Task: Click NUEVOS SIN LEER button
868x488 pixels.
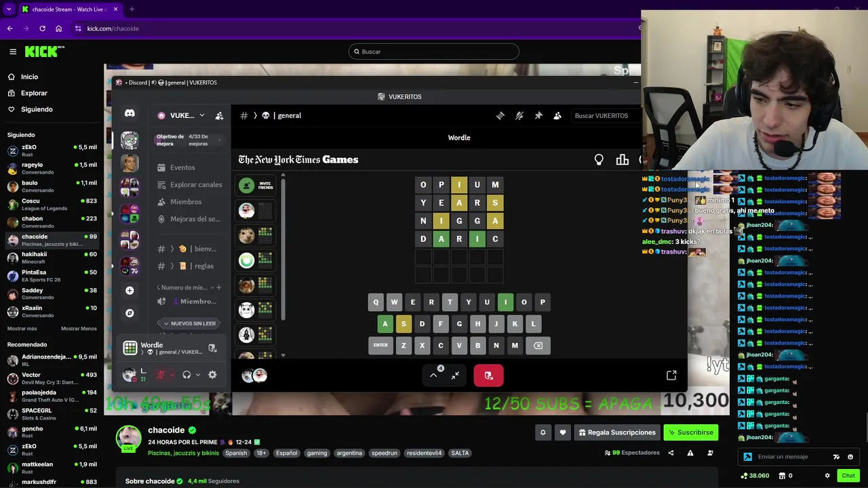Action: pos(189,323)
